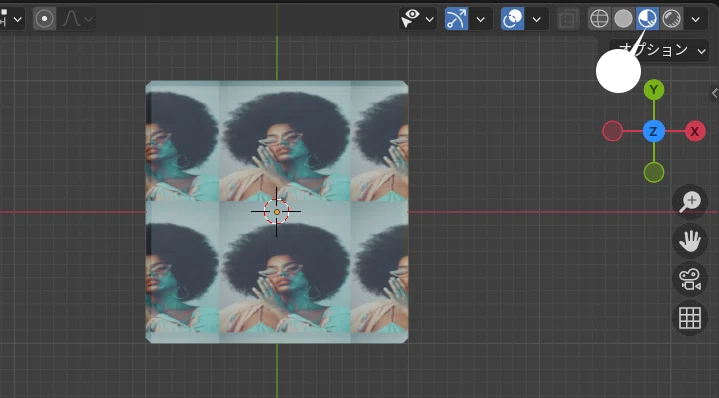
Task: Open the オプション dropdown
Action: pyautogui.click(x=659, y=50)
